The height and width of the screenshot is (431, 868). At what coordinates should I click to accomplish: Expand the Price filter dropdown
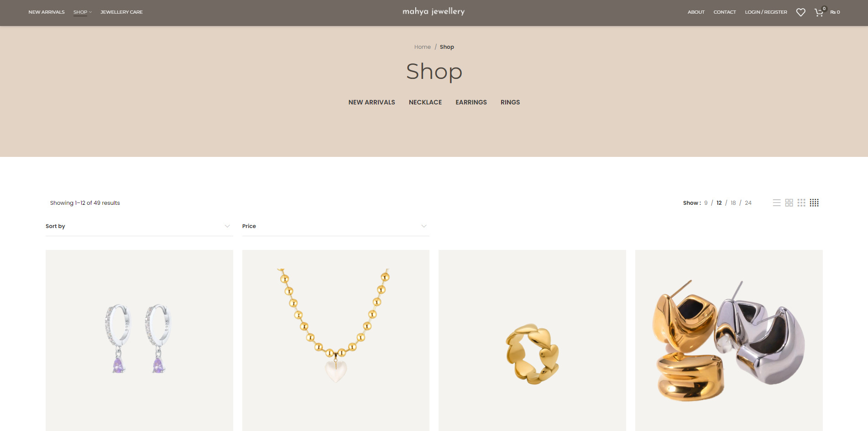[x=336, y=226]
